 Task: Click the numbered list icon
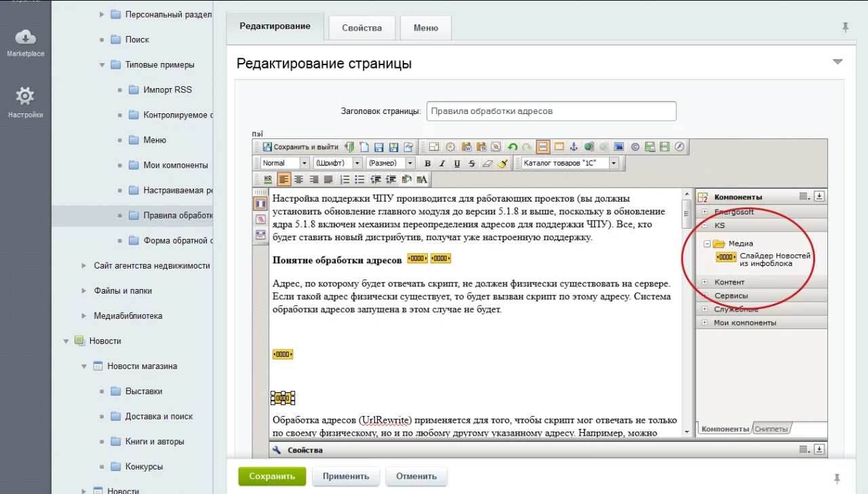point(344,180)
